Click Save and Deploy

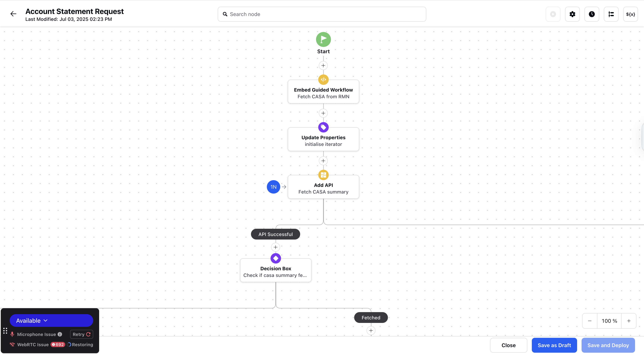[x=608, y=345]
